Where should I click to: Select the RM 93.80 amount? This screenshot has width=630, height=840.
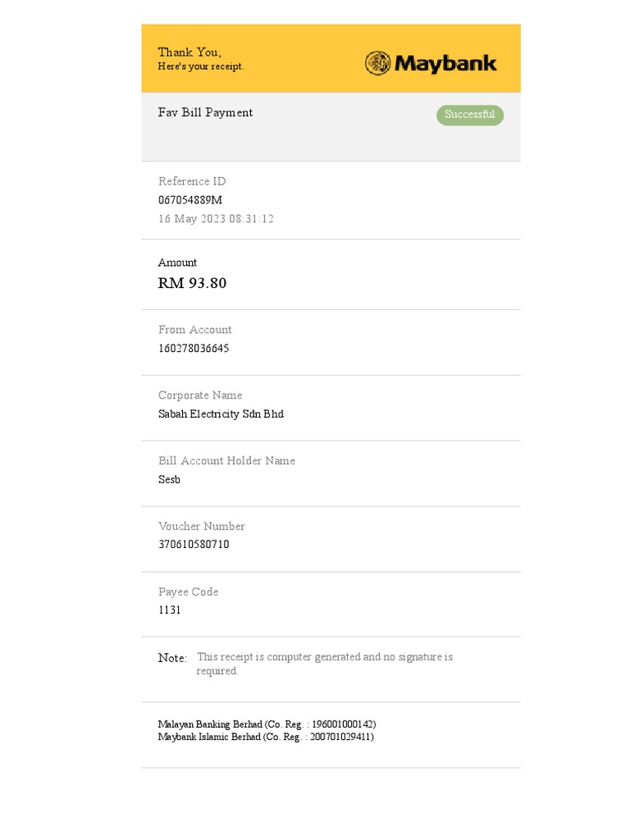[192, 283]
